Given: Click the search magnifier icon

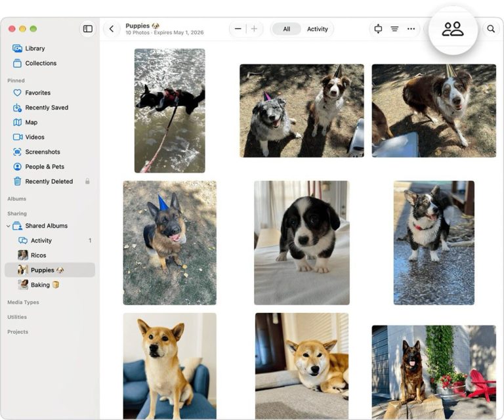Looking at the screenshot, I should [x=491, y=29].
